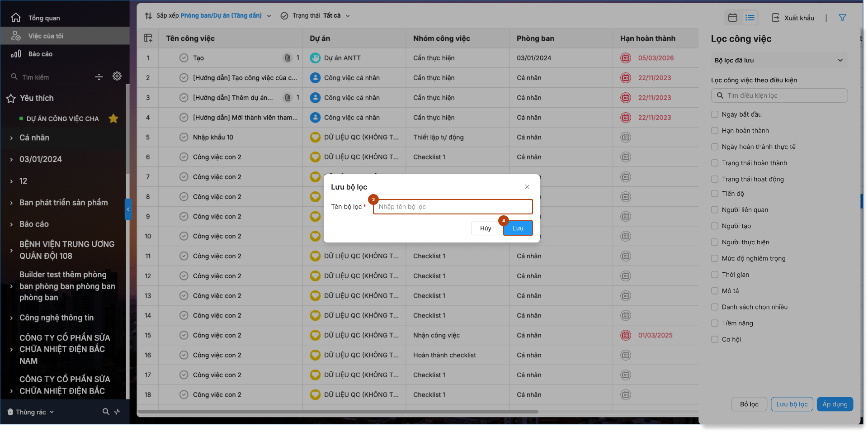This screenshot has height=432, width=868.
Task: Click the filter funnel icon
Action: click(842, 18)
